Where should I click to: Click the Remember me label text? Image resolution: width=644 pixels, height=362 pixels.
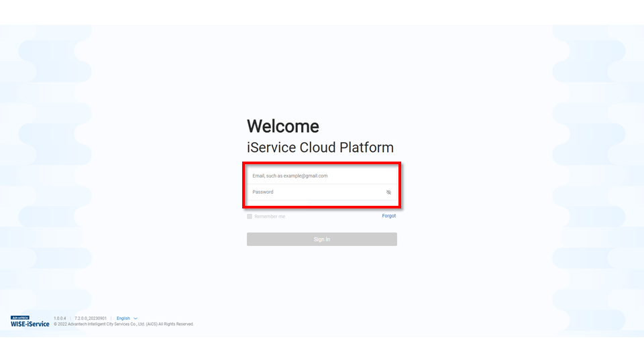270,217
